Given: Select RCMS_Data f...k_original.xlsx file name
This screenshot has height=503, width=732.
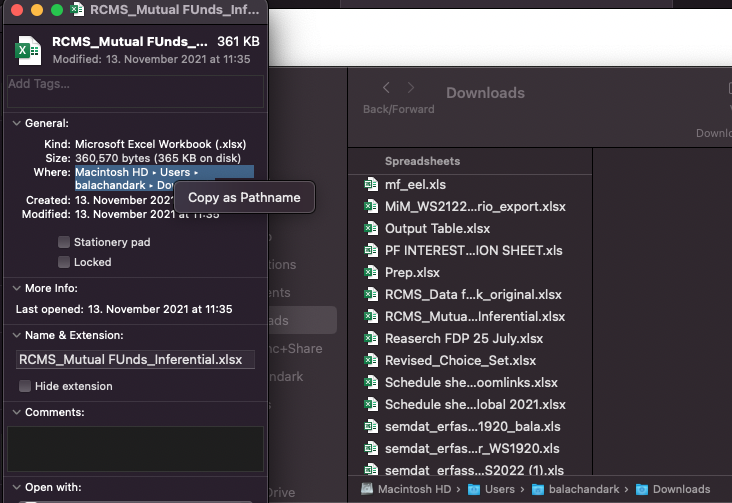Looking at the screenshot, I should click(473, 294).
